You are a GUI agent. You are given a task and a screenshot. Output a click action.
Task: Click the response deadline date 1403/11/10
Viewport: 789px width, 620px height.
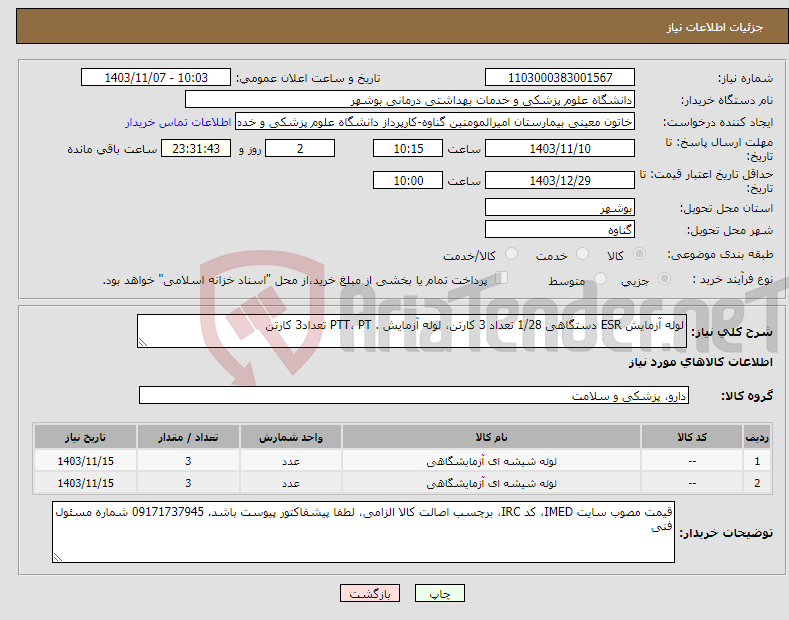[560, 148]
